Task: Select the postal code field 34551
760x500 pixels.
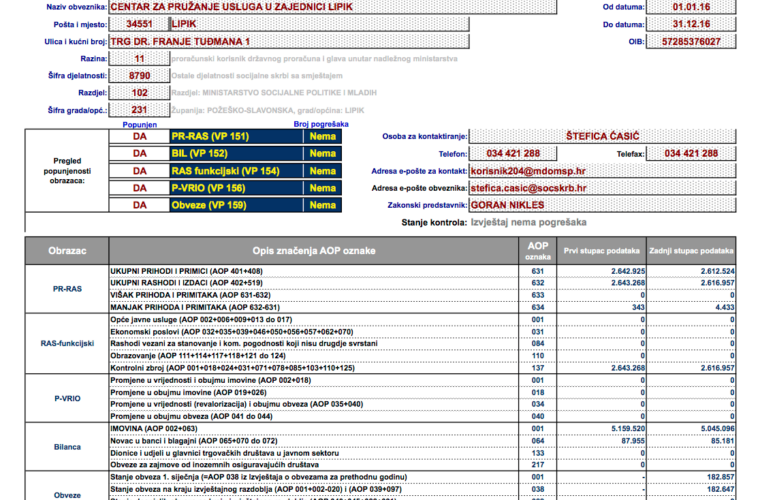Action: point(137,22)
